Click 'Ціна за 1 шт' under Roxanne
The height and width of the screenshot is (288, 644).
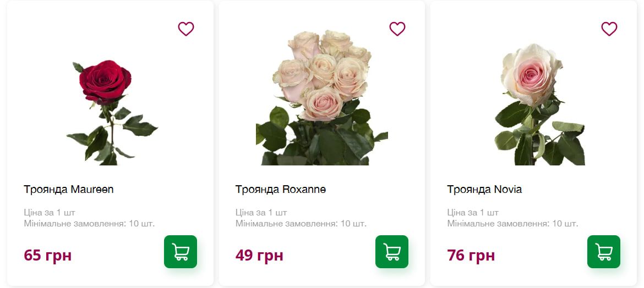[261, 212]
